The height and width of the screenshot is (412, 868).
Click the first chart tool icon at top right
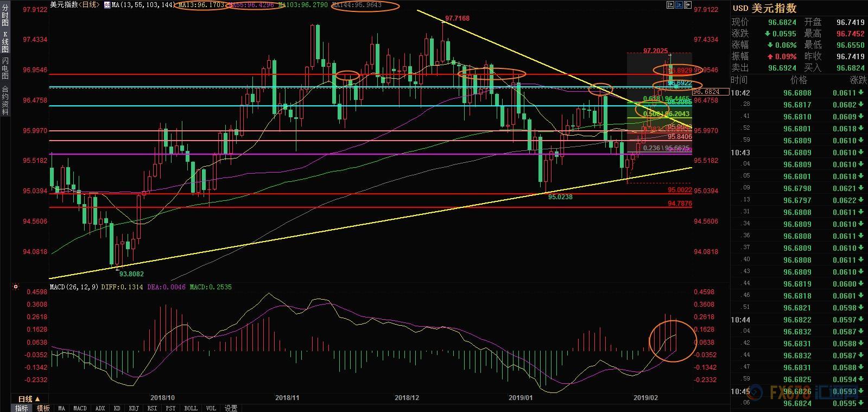[x=669, y=5]
